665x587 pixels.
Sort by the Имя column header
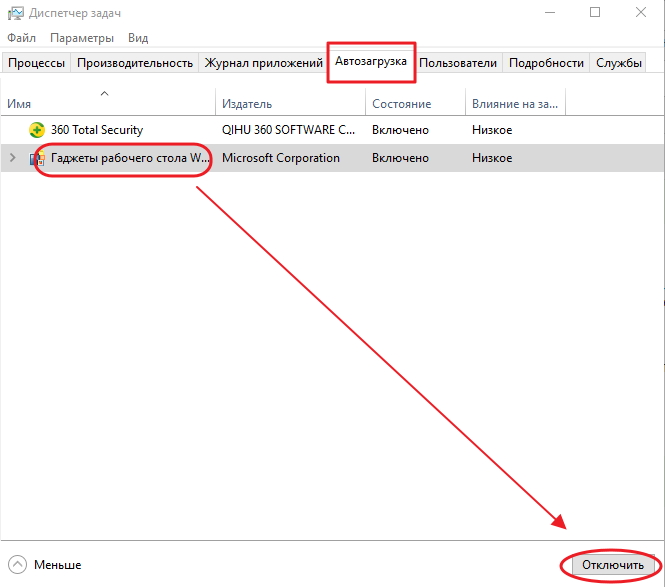point(108,101)
